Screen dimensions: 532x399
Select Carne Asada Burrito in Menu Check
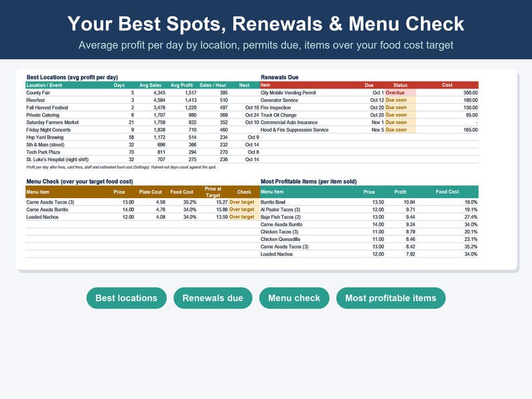pos(47,210)
